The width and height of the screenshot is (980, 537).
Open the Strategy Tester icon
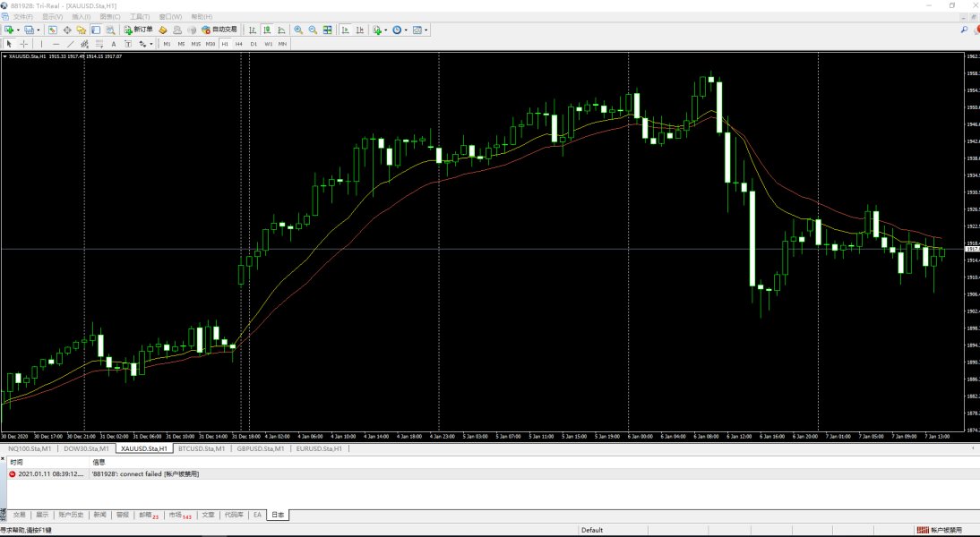pyautogui.click(x=110, y=30)
